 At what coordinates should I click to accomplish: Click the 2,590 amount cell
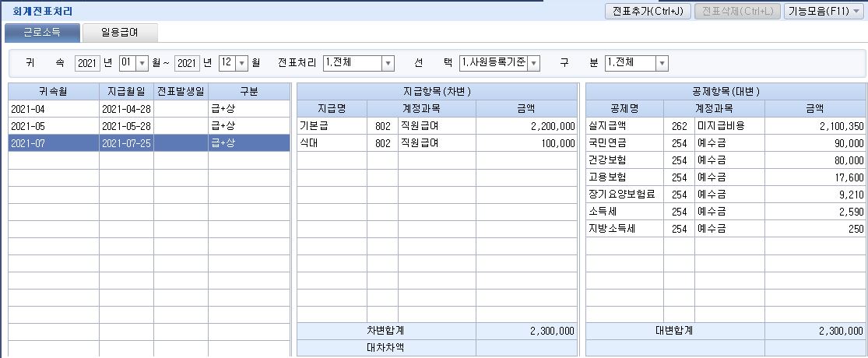click(815, 212)
